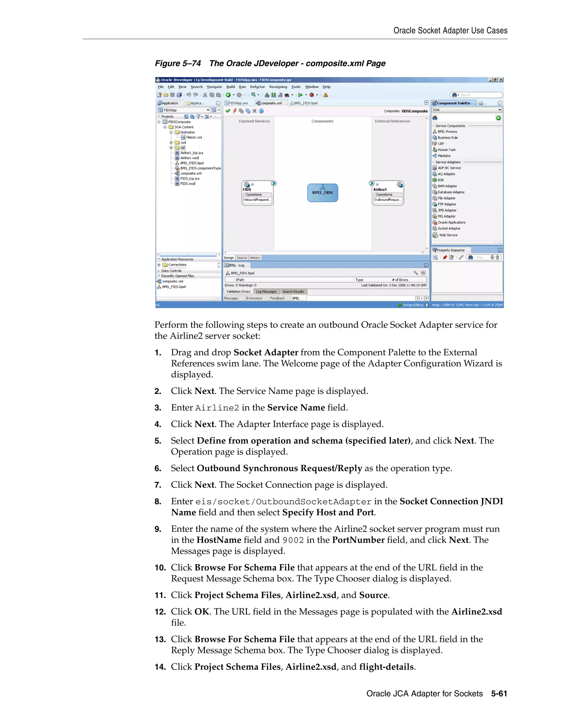Click the Make/Build toolbar icon

267,95
